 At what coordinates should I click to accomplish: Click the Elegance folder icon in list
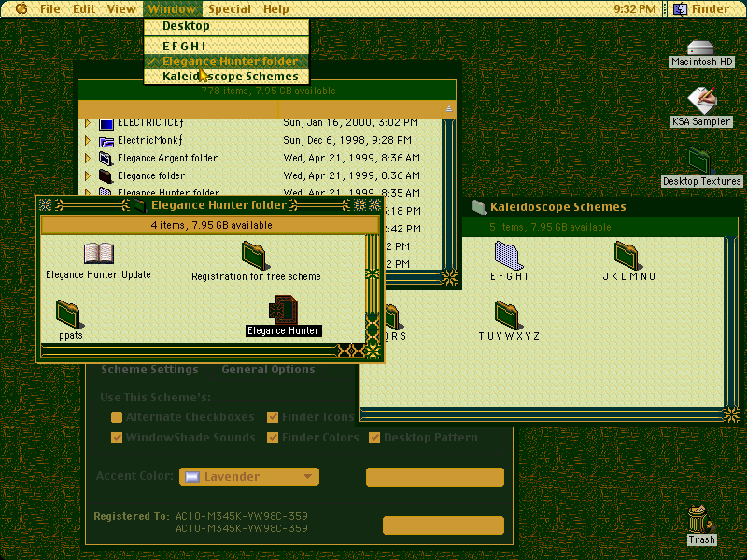coord(106,176)
